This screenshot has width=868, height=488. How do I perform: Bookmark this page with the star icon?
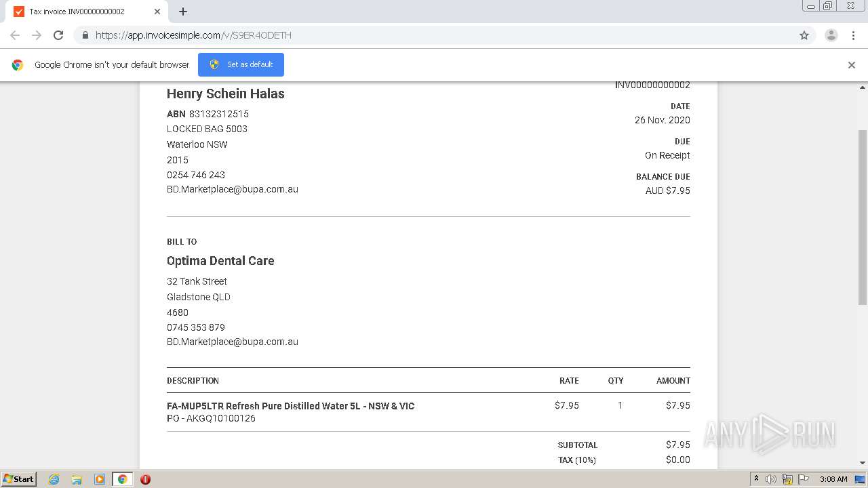coord(804,35)
